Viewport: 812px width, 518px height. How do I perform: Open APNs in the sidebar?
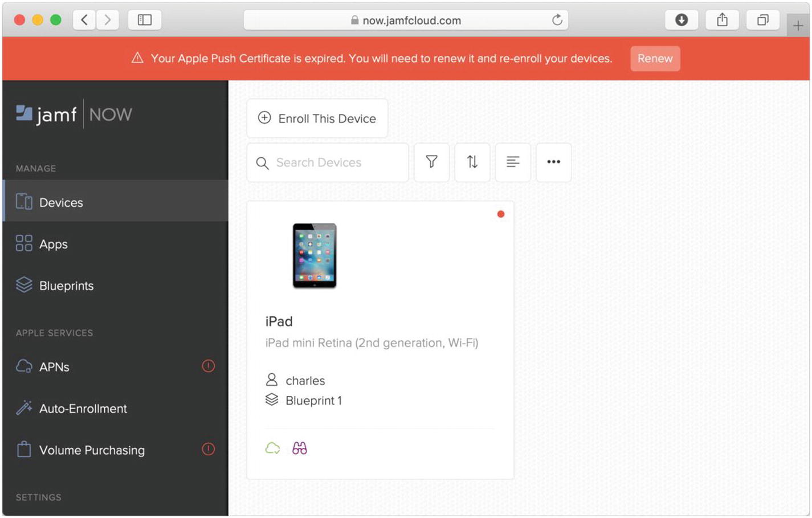115,366
